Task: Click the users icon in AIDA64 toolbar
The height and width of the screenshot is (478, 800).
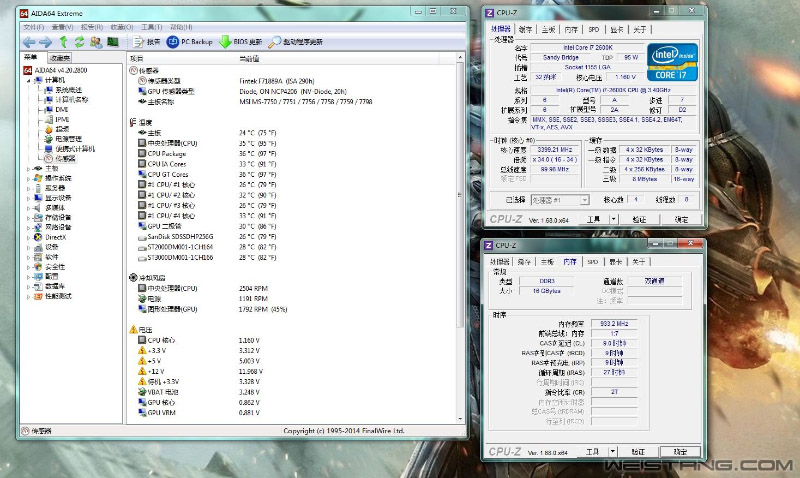Action: tap(96, 42)
